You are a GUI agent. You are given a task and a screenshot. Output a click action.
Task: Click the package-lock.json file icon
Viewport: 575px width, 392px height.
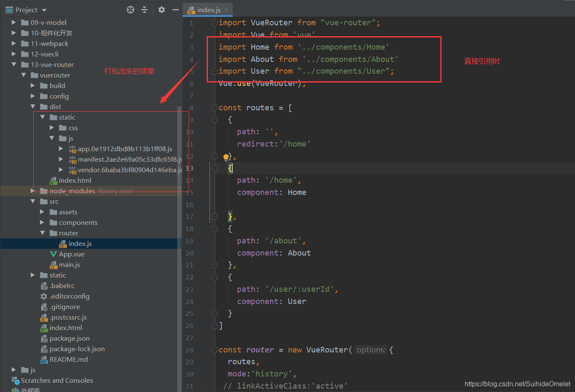(44, 349)
